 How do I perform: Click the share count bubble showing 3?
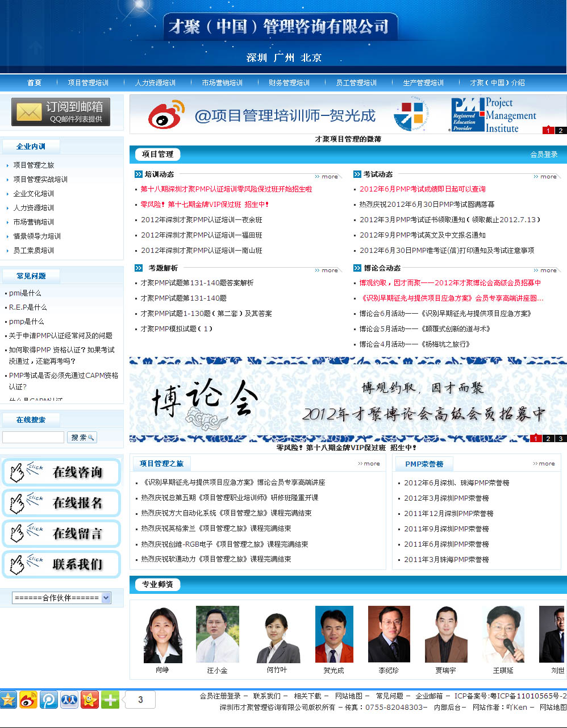[140, 700]
